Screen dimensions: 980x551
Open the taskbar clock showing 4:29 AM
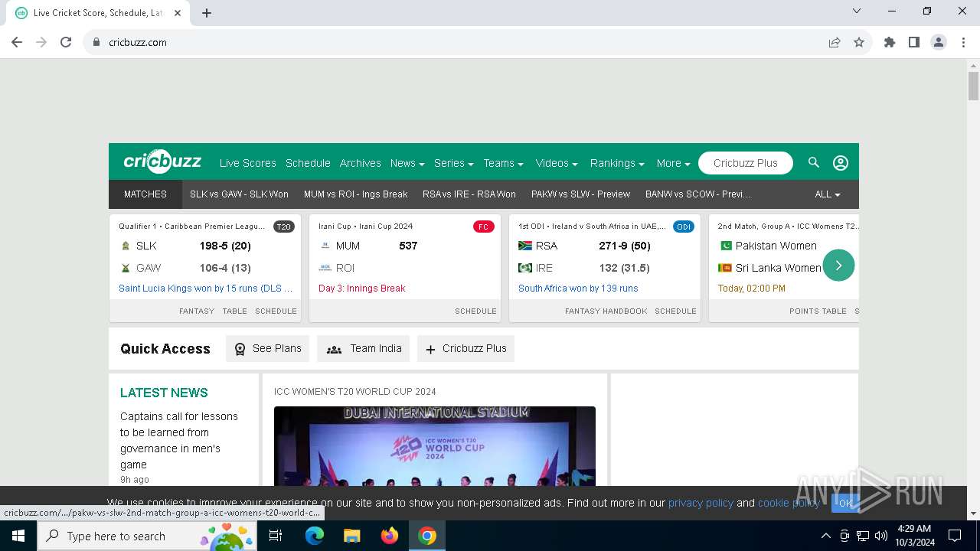pyautogui.click(x=914, y=536)
